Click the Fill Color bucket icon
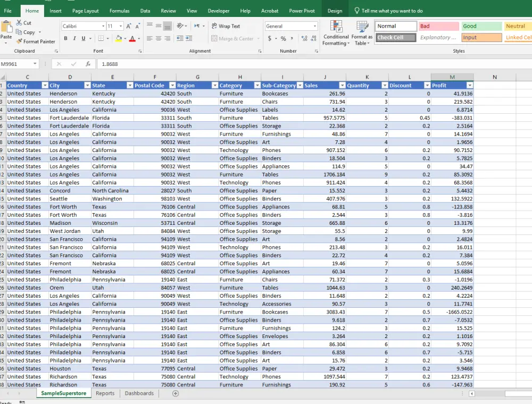 pyautogui.click(x=119, y=38)
